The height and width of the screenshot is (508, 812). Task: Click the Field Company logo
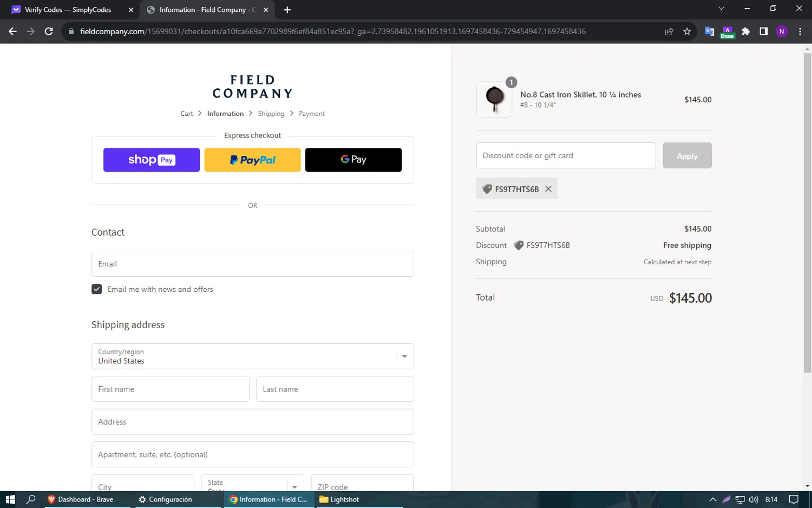click(252, 87)
